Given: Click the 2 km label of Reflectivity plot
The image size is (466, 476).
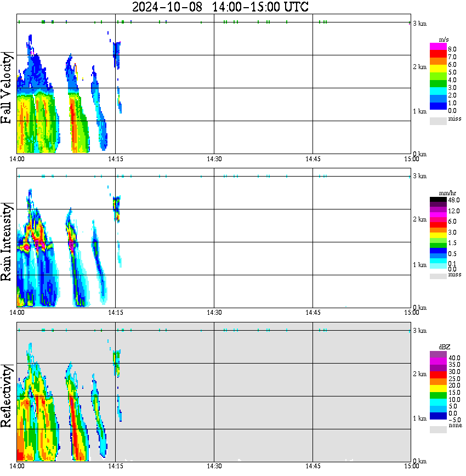Looking at the screenshot, I should [x=419, y=373].
